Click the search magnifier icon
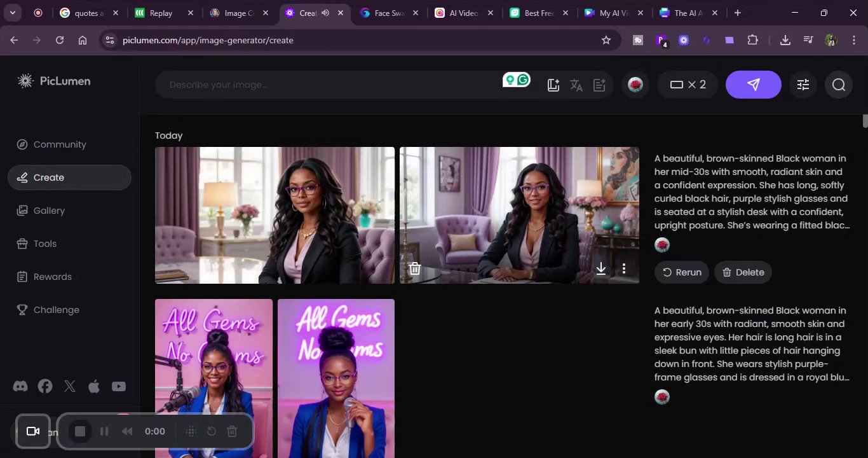Screen dimensions: 868x458 pyautogui.click(x=839, y=85)
